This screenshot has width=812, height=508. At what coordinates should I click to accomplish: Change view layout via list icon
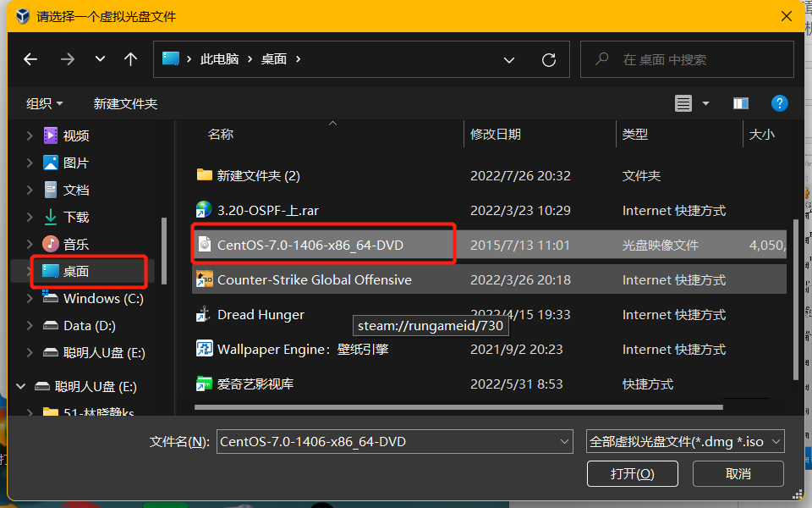(x=683, y=103)
